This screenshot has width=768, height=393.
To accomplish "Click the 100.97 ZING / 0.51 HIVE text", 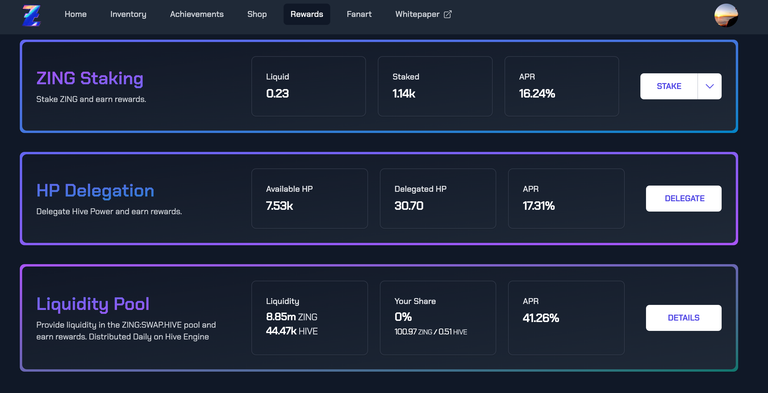I will (431, 332).
